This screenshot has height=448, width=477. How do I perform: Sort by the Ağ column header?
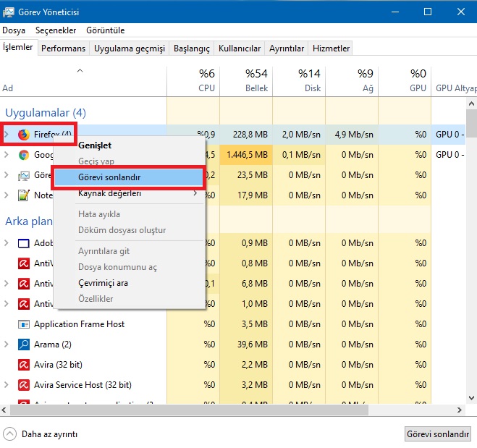pyautogui.click(x=352, y=81)
